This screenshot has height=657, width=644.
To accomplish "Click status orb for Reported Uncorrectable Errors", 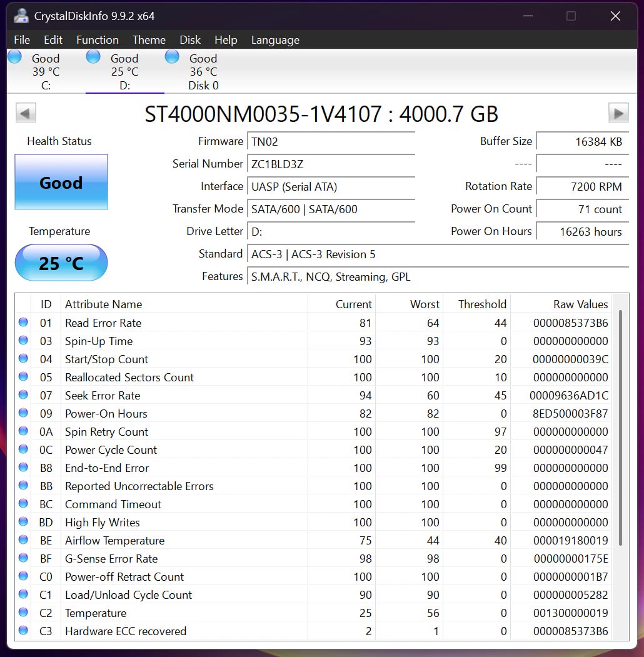I will 23,485.
